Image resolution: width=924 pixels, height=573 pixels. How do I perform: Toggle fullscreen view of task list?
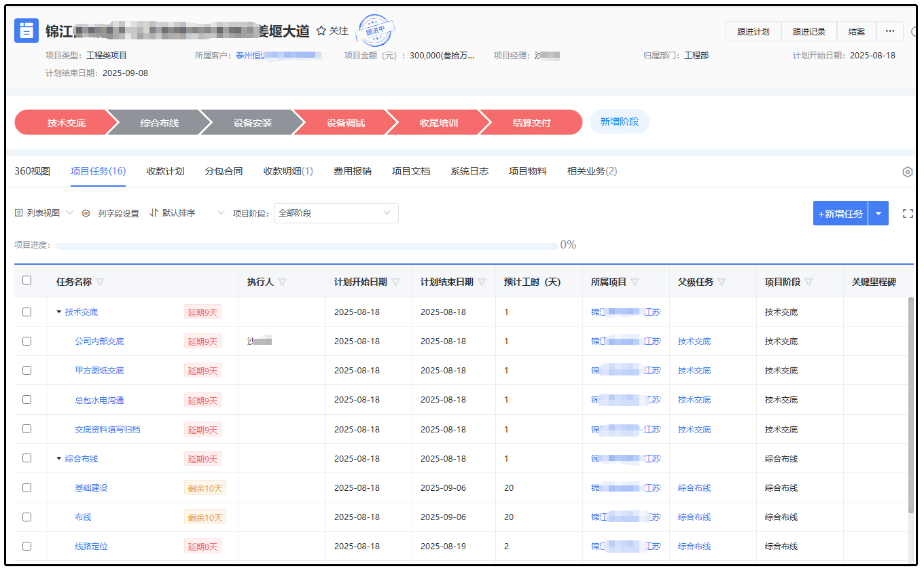click(x=907, y=213)
